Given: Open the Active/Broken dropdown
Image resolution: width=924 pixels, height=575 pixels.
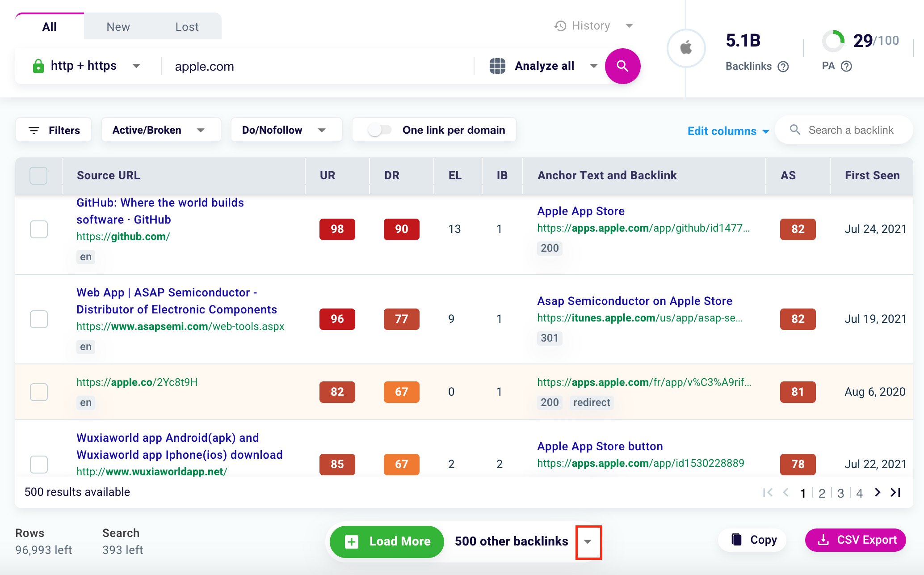Looking at the screenshot, I should [161, 130].
